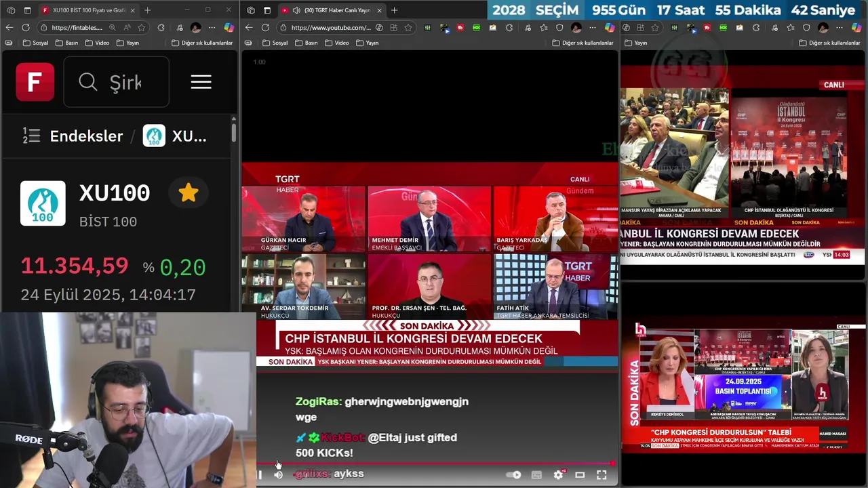The height and width of the screenshot is (488, 868).
Task: Click tab audio speaker icon on TGRT tab
Action: (x=296, y=10)
